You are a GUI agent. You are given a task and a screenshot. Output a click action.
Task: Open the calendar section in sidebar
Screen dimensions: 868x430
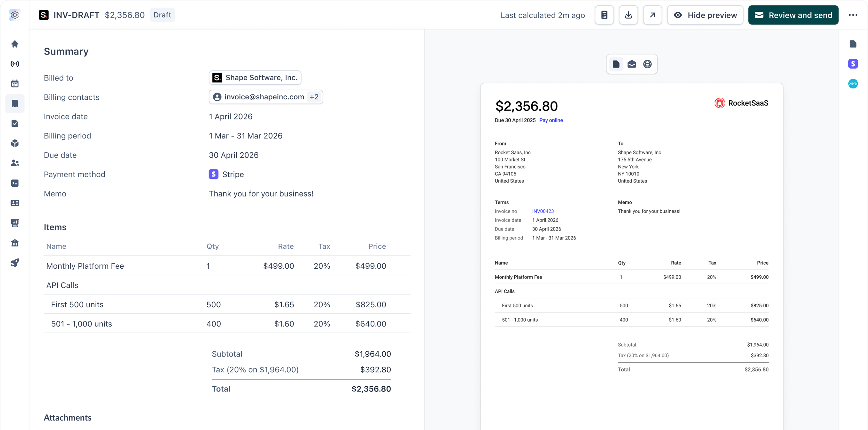pyautogui.click(x=15, y=83)
